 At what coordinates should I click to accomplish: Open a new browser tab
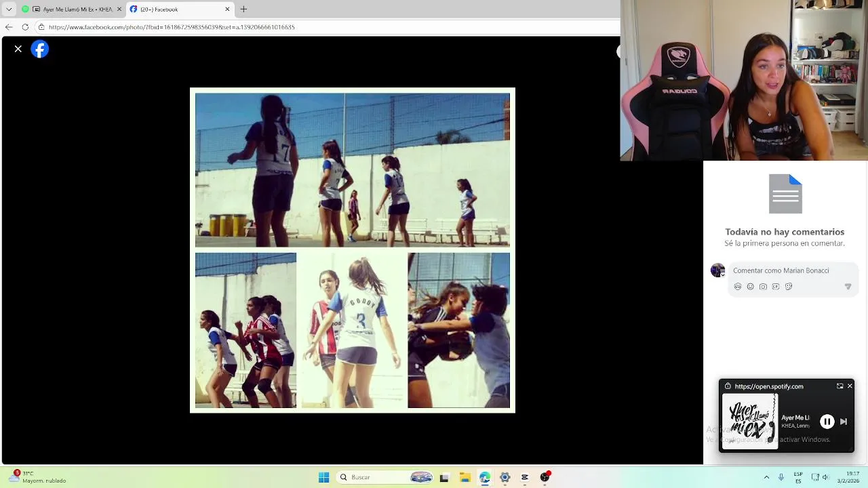click(x=243, y=9)
